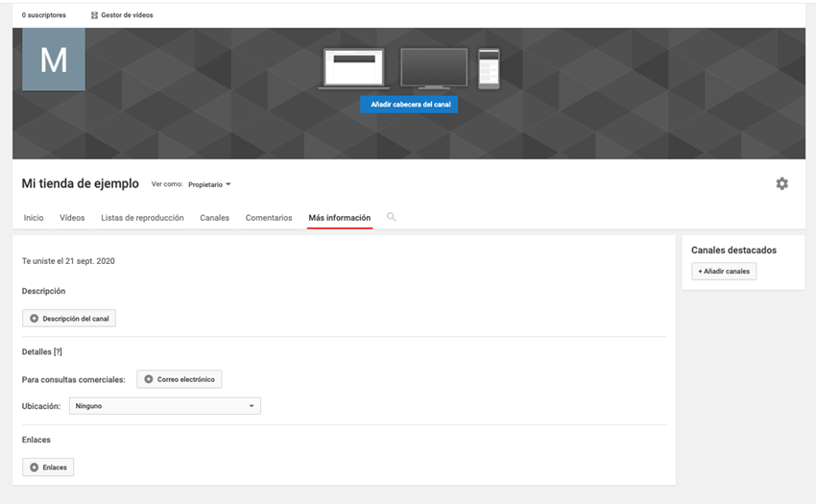Click the TV screen preview icon in banner
816x504 pixels.
(434, 68)
